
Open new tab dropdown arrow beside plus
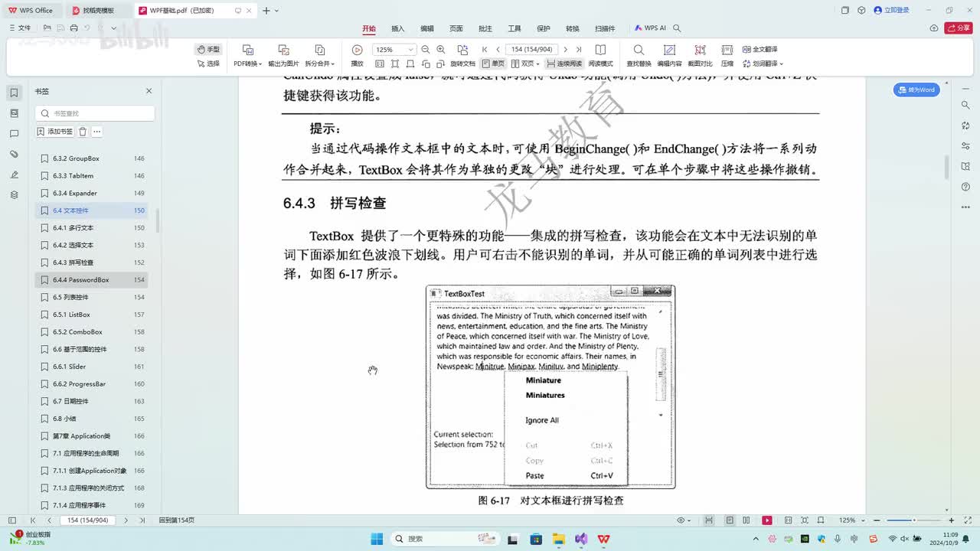(276, 11)
